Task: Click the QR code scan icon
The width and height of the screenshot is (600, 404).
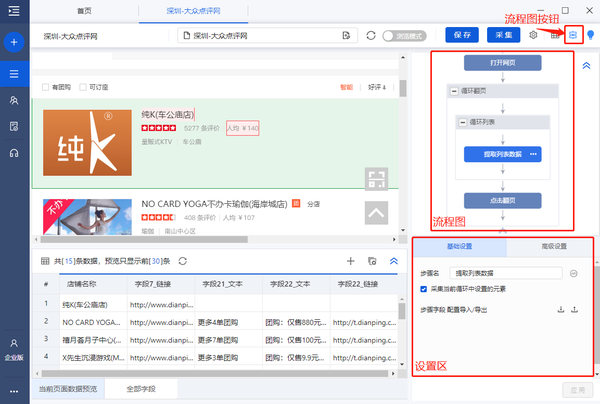Action: [376, 179]
